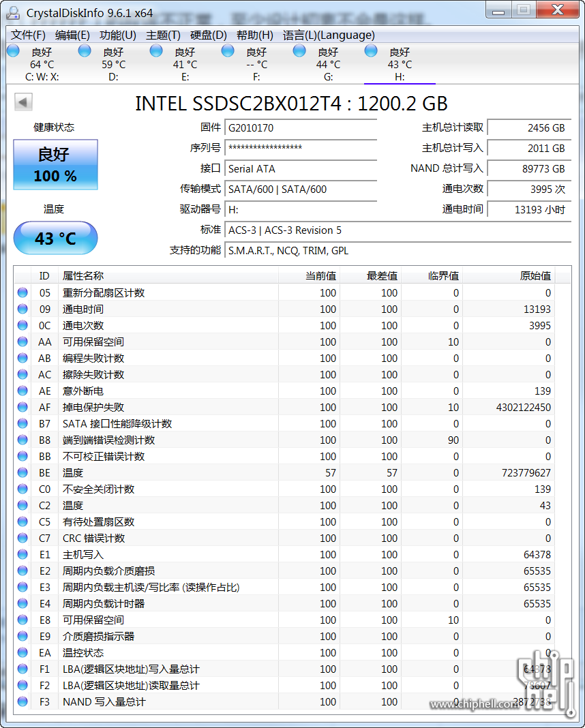This screenshot has height=728, width=585.
Task: Click status orb for attribute AE 意外断电
Action: (x=22, y=391)
